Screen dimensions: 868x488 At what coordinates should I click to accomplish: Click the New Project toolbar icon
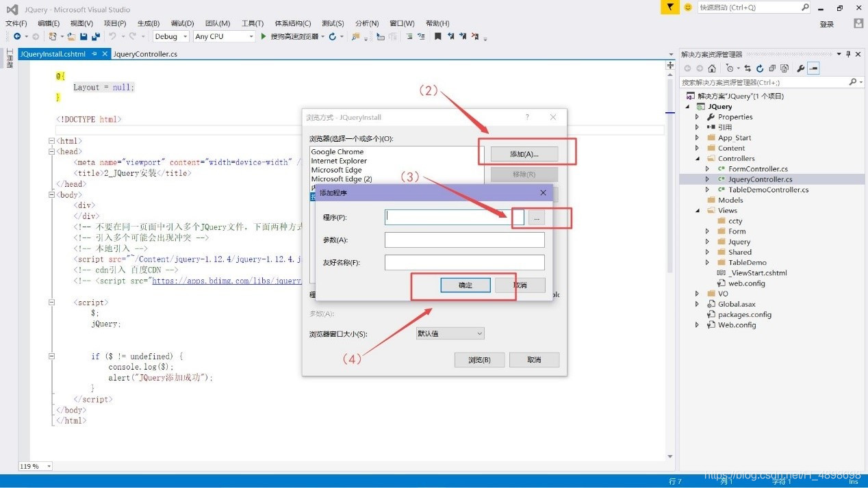(52, 36)
